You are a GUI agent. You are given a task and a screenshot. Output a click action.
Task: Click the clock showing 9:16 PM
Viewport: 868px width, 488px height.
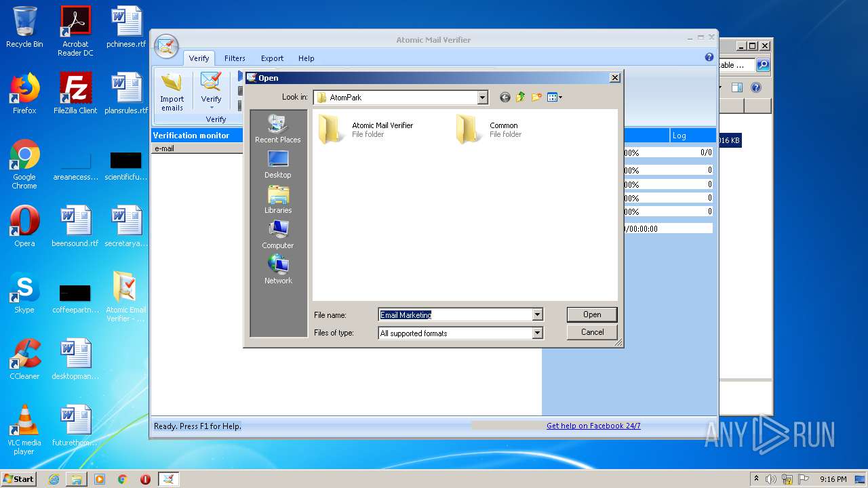pyautogui.click(x=833, y=479)
